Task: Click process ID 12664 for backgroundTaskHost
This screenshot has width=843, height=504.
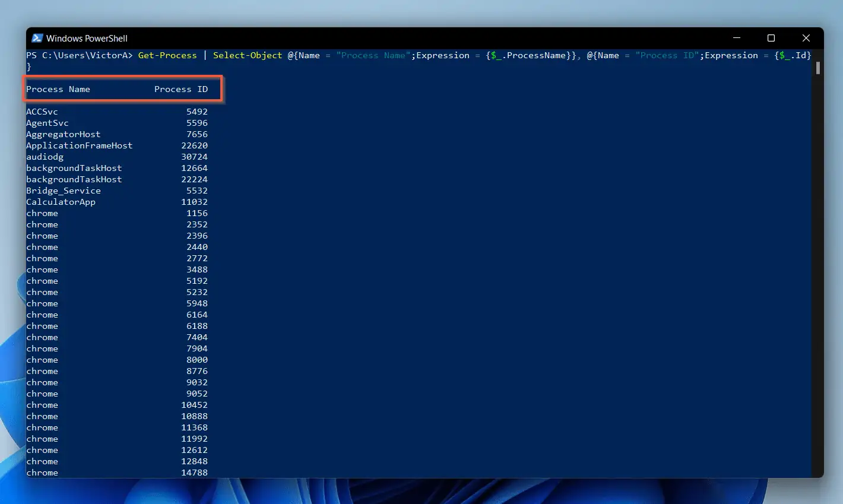Action: point(194,168)
